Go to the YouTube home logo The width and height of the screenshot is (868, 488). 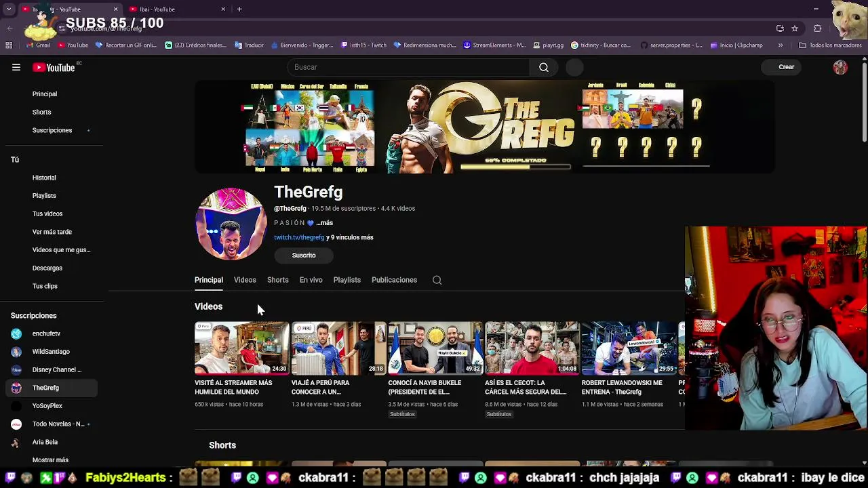coord(54,67)
